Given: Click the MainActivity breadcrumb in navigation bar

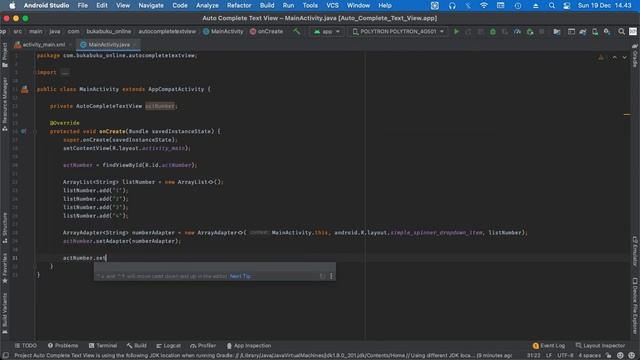Looking at the screenshot, I should [x=223, y=31].
